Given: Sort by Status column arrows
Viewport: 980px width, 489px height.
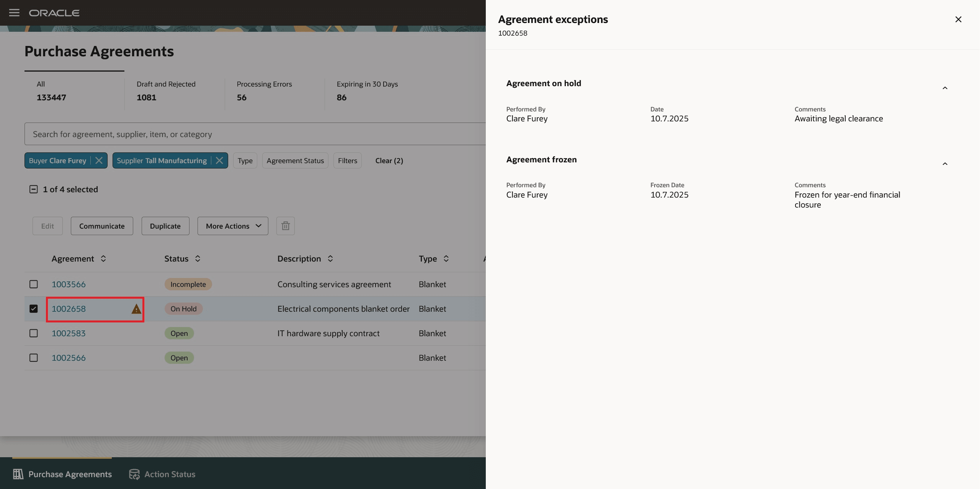Looking at the screenshot, I should coord(198,259).
